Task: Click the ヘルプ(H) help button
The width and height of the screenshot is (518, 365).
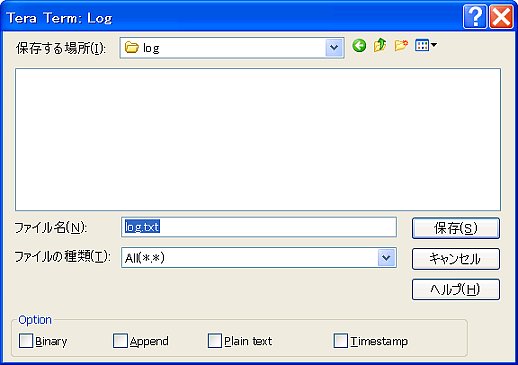Action: click(x=456, y=289)
